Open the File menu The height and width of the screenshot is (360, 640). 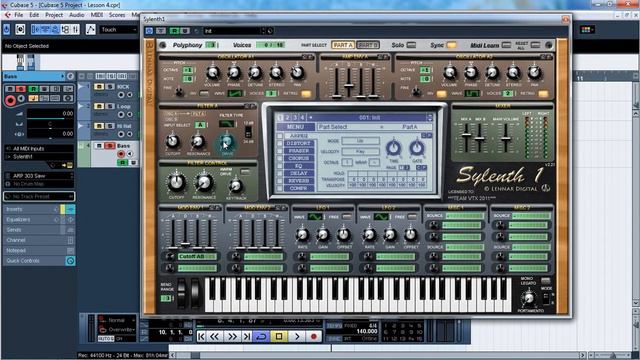pos(19,15)
